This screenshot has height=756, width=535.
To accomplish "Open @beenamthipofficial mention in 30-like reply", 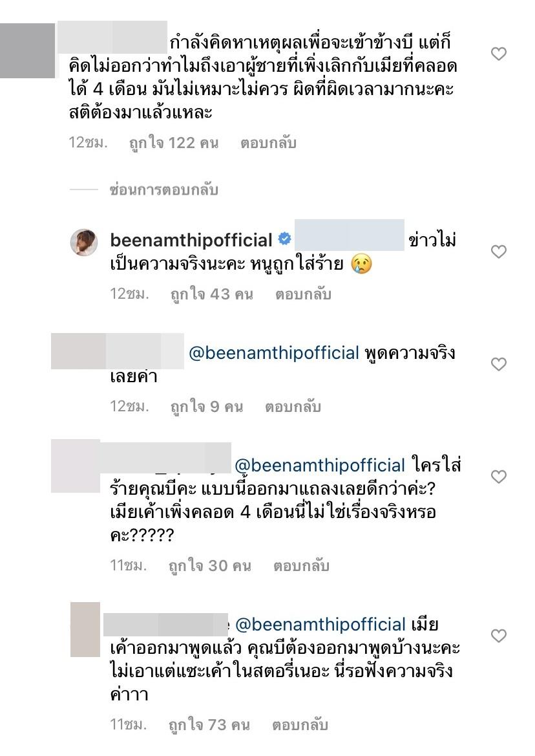I will pyautogui.click(x=320, y=466).
